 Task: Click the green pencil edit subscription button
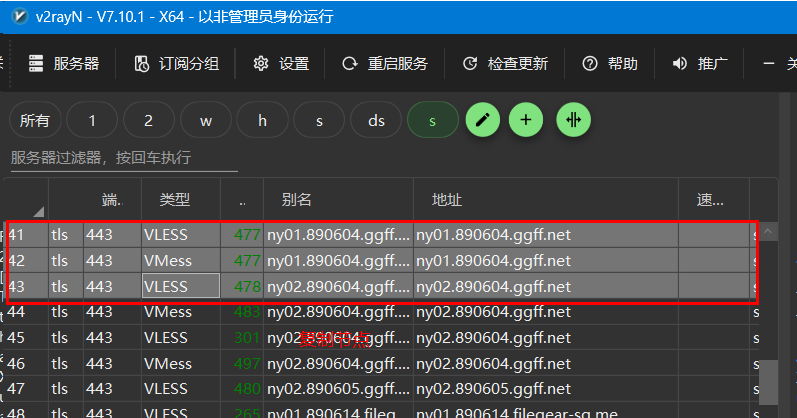point(483,120)
